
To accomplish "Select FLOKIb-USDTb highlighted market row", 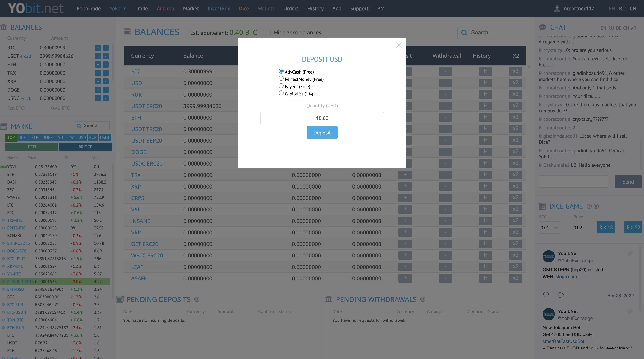I will click(55, 282).
